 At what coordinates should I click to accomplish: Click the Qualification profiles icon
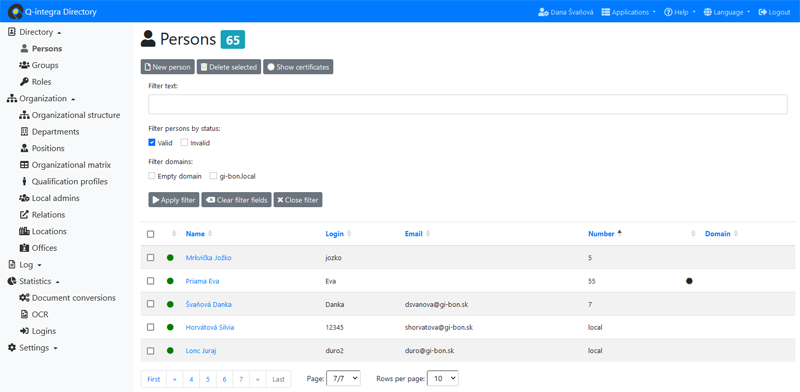point(24,182)
